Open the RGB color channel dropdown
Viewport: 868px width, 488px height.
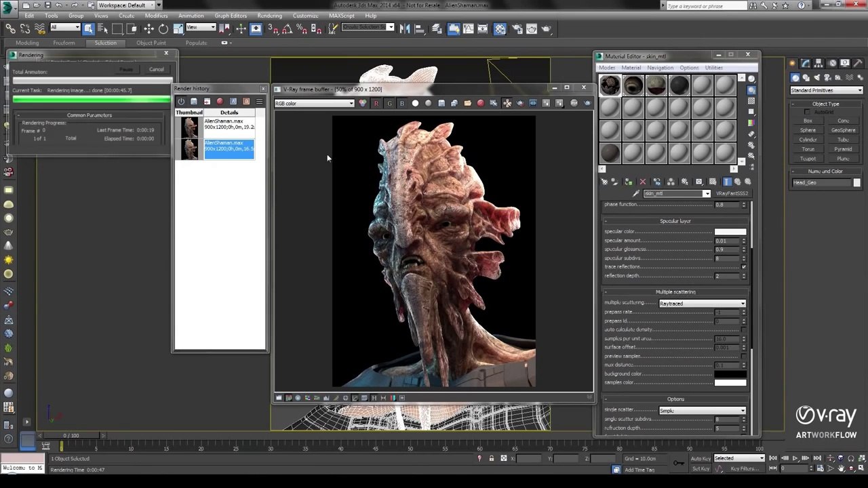click(314, 104)
